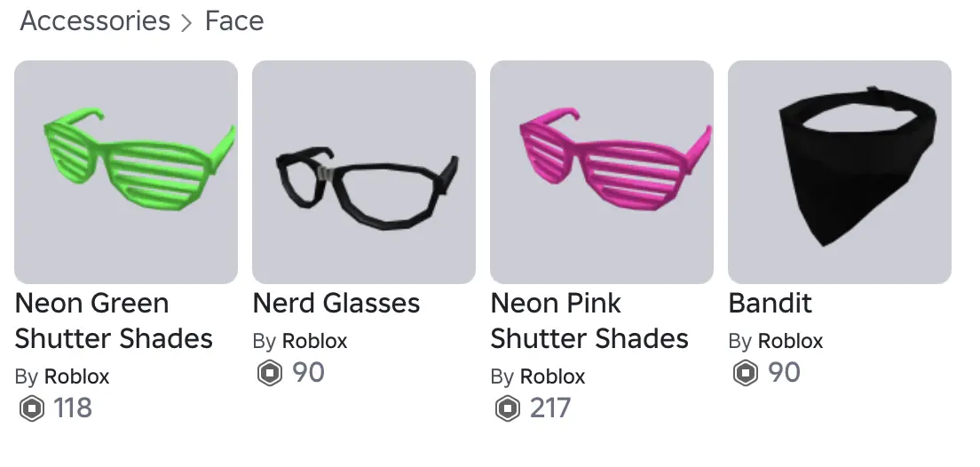This screenshot has height=467, width=980.
Task: View the black Bandit bandana thumbnail
Action: tap(840, 172)
